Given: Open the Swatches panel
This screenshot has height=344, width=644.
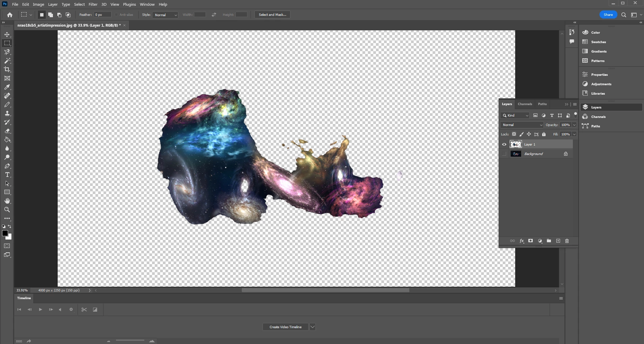Looking at the screenshot, I should (598, 42).
